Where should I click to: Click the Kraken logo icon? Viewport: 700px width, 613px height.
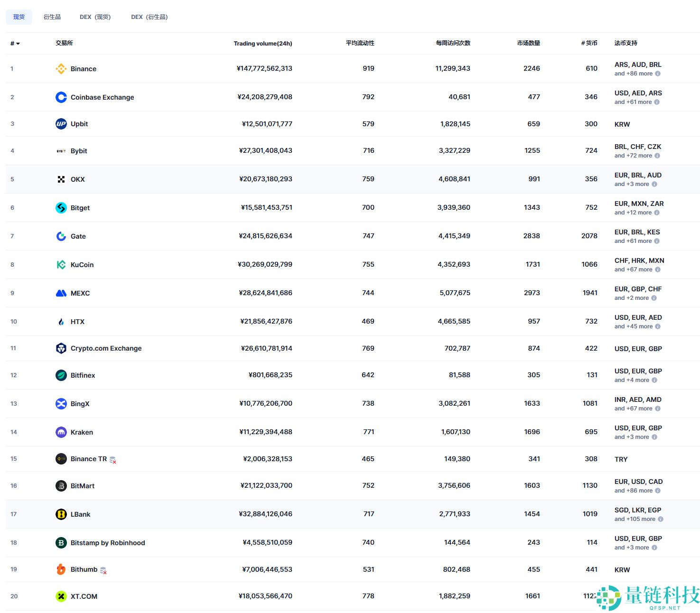click(x=61, y=432)
